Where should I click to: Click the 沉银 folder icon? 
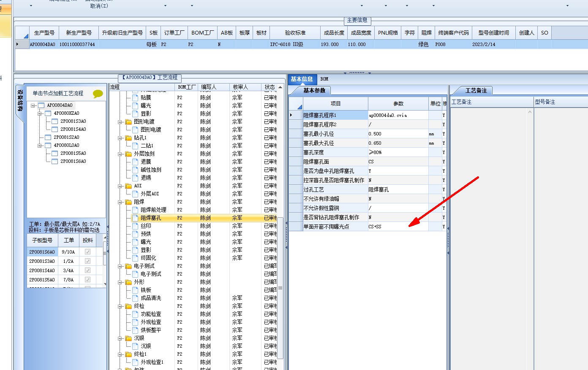tap(128, 338)
